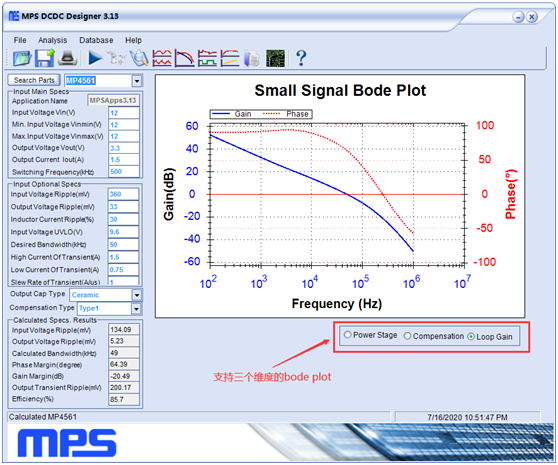The image size is (558, 465).
Task: Edit the Switching Frequency field
Action: (x=124, y=171)
